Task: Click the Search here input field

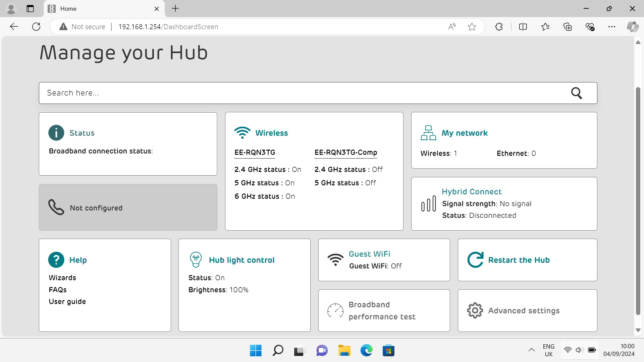Action: (302, 93)
